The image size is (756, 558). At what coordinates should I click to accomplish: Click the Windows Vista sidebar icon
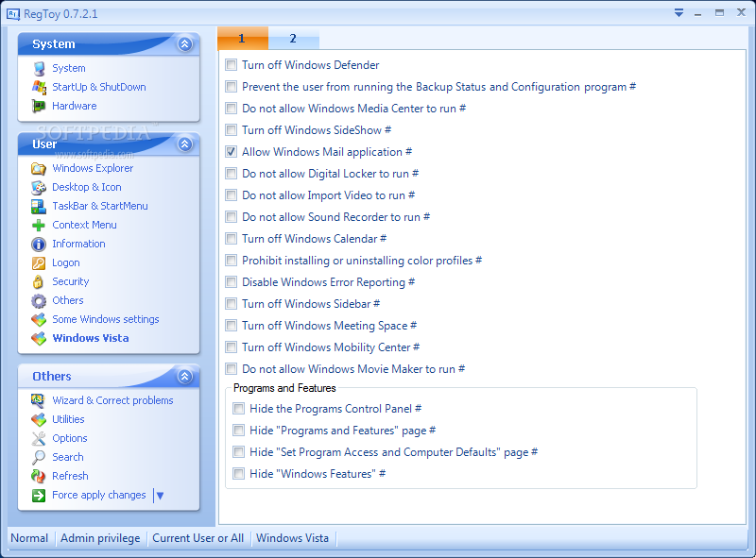click(39, 338)
